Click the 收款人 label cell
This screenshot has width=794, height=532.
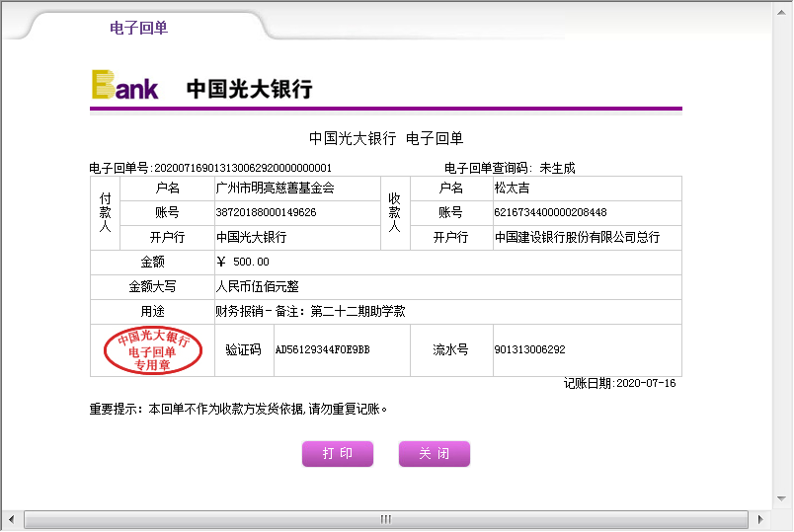(x=395, y=212)
